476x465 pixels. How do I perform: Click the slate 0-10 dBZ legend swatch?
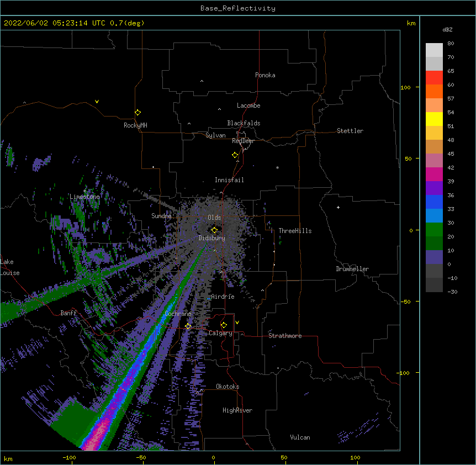coord(434,257)
